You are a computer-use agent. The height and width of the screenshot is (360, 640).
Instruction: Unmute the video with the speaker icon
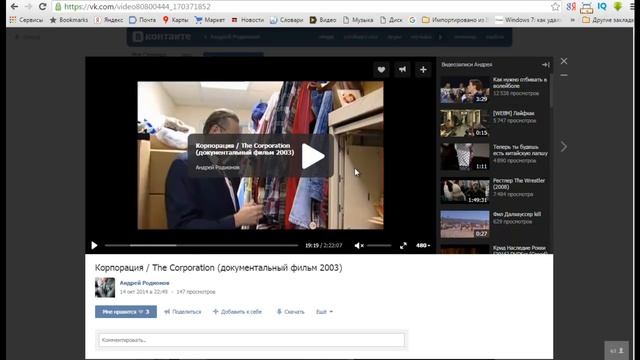359,245
